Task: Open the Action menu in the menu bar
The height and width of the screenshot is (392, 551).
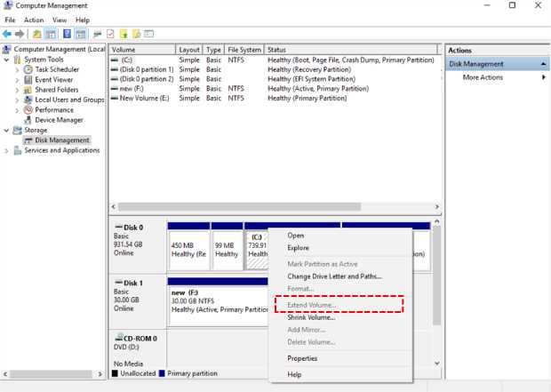Action: tap(34, 20)
